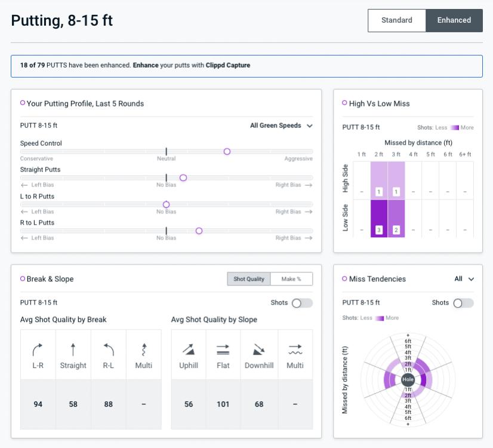Screen dimensions: 493x448
Task: Click the Enhanced view button
Action: [x=454, y=20]
